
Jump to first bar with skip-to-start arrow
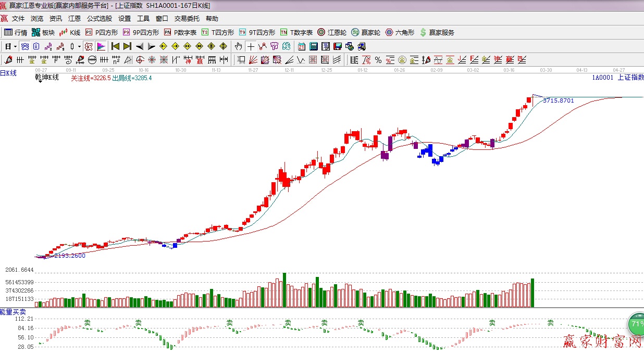pyautogui.click(x=115, y=46)
